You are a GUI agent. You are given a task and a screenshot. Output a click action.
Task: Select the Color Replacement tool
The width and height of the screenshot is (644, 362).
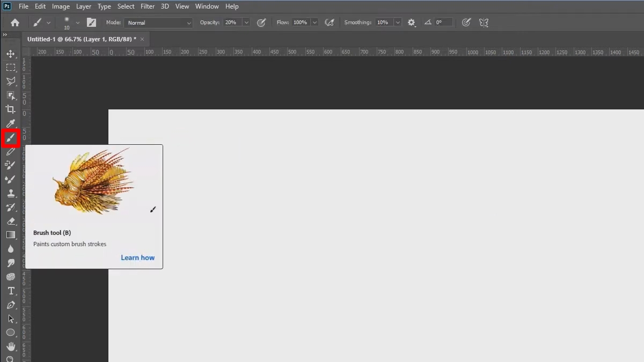[11, 165]
